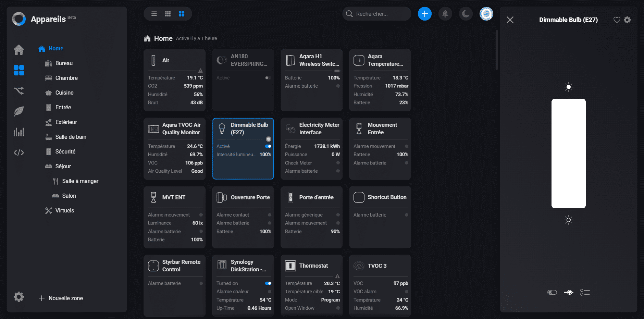Open the TVOC 3 card
Viewport: 644px width, 319px height.
point(380,286)
